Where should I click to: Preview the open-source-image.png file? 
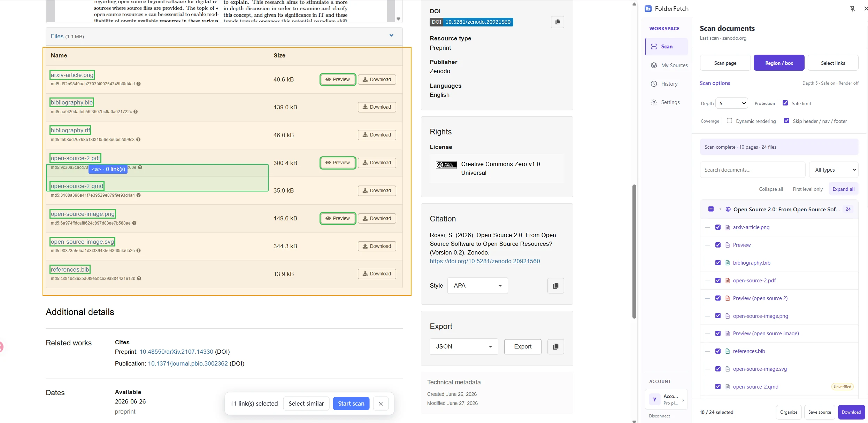coord(338,218)
